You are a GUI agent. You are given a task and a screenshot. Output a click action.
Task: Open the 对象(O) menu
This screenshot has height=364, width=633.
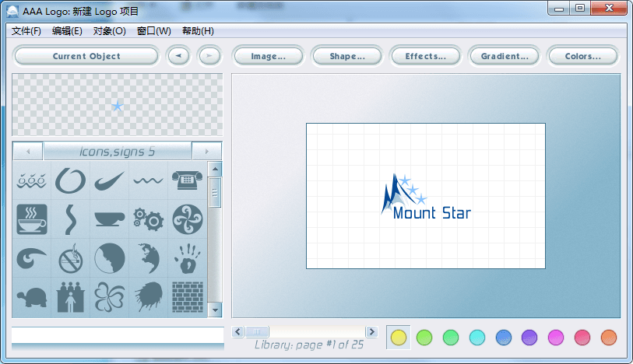(x=109, y=31)
